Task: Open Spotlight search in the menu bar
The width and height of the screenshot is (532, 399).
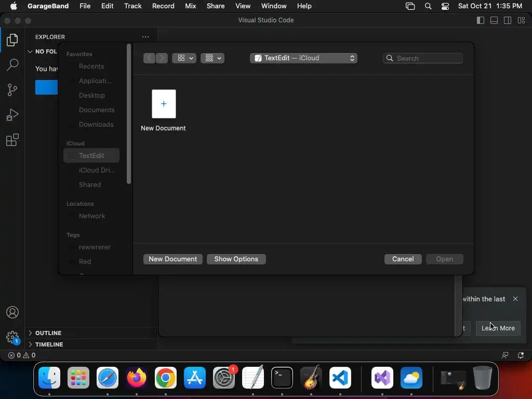Action: (x=428, y=6)
